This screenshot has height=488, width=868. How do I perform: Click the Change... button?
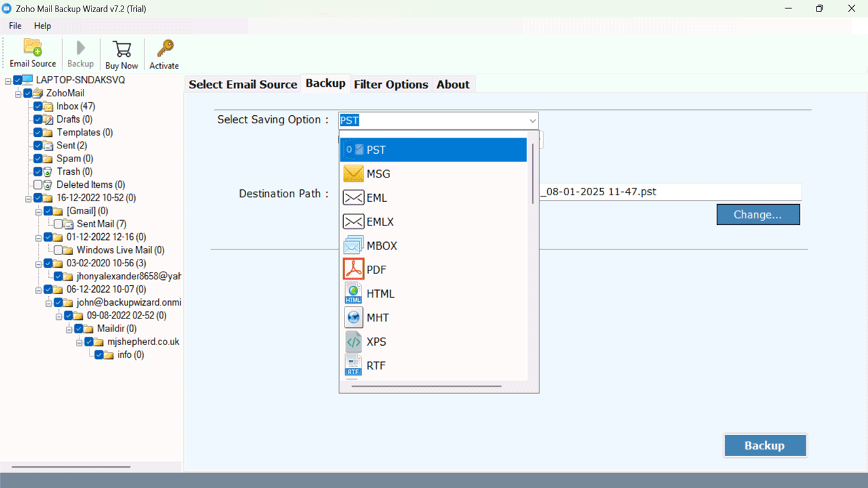[x=758, y=214]
